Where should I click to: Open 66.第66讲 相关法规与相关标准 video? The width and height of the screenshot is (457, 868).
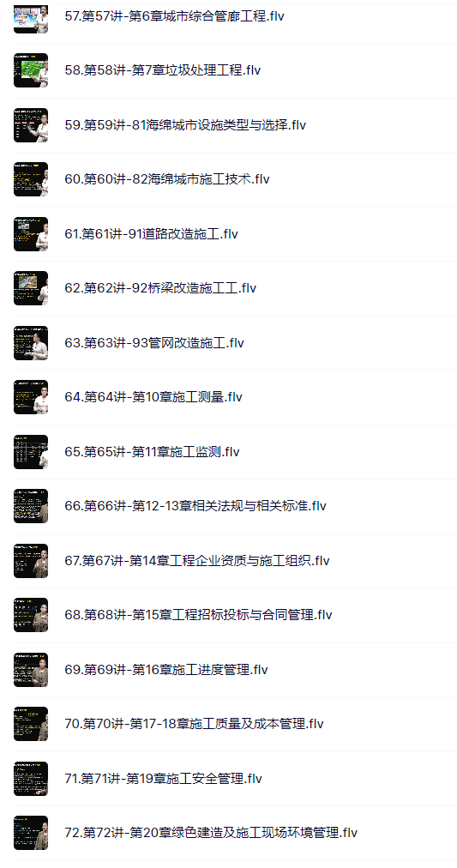point(195,507)
